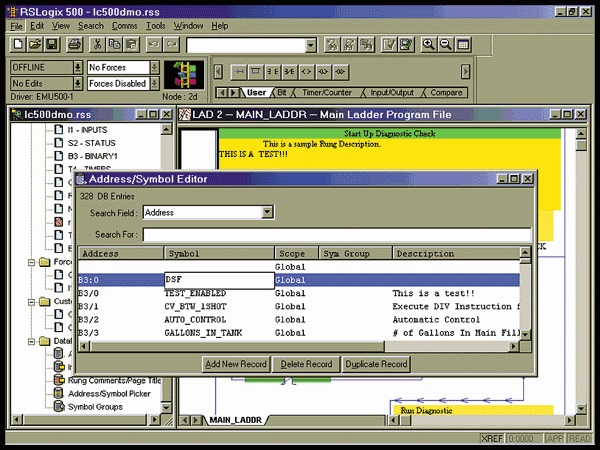Collapse the Force Files folder in tree

(29, 262)
